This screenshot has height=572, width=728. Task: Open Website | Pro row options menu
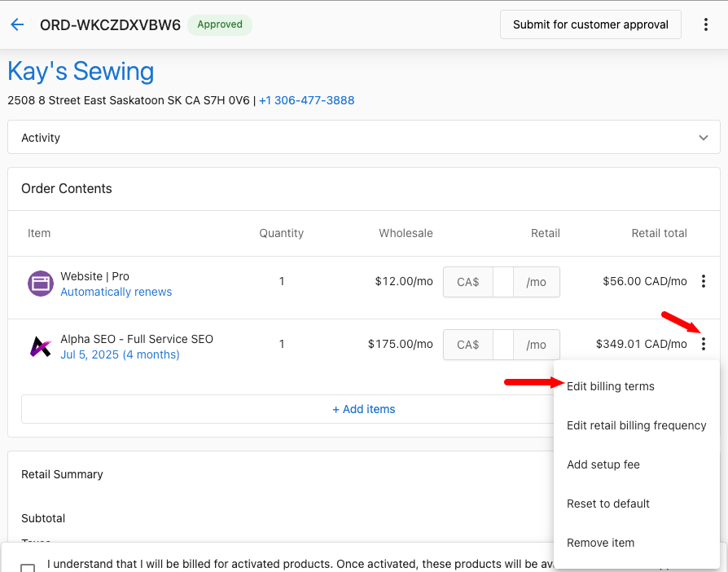point(704,281)
